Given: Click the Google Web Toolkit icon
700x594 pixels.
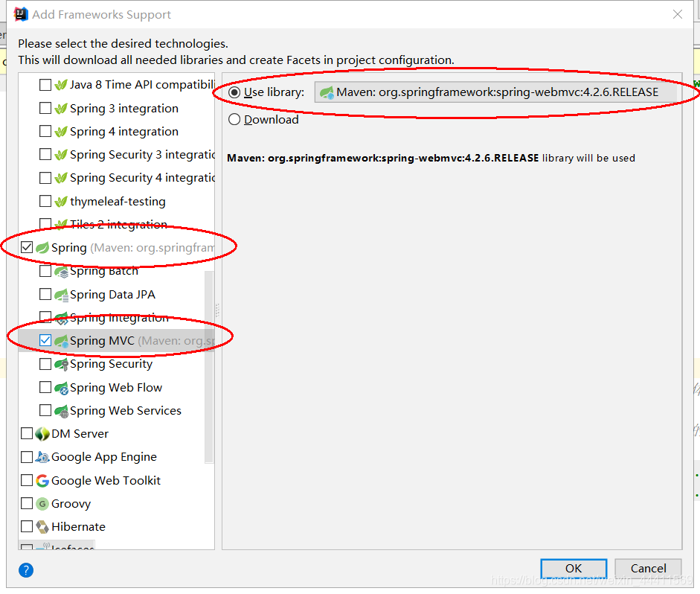Looking at the screenshot, I should pos(42,481).
